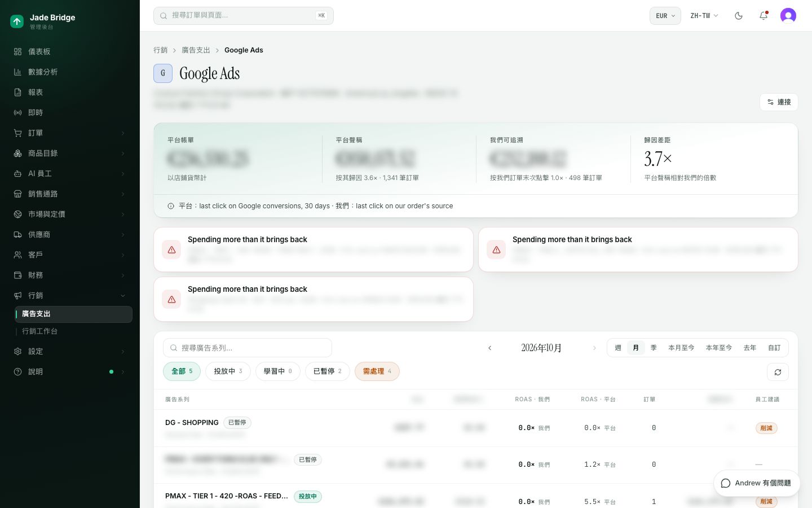Select 月 month period
The height and width of the screenshot is (508, 812).
click(636, 348)
